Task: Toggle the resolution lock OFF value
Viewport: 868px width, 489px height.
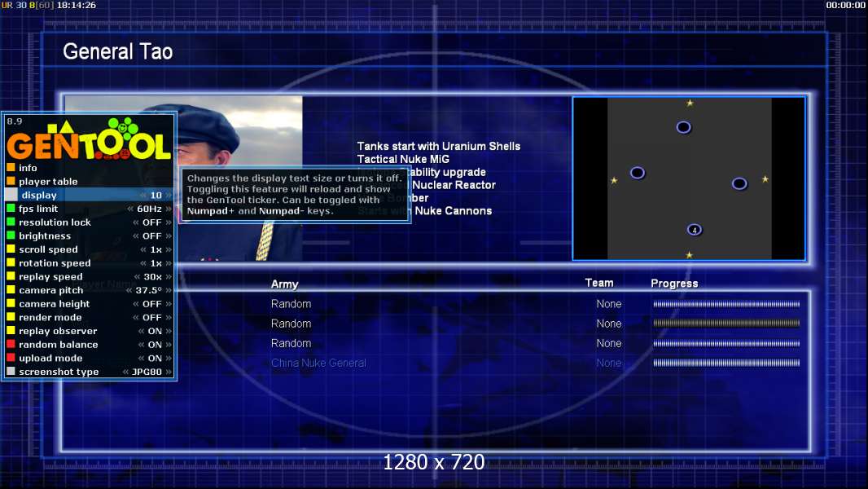Action: tap(151, 222)
